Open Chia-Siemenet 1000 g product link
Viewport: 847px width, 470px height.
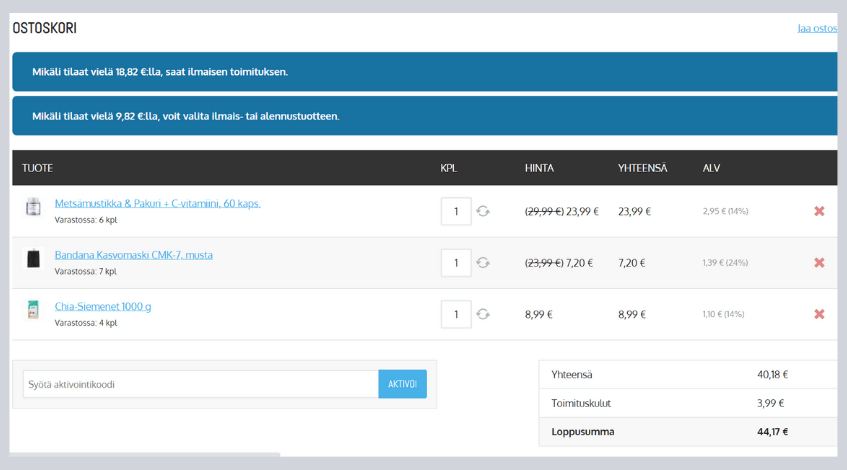tap(103, 306)
